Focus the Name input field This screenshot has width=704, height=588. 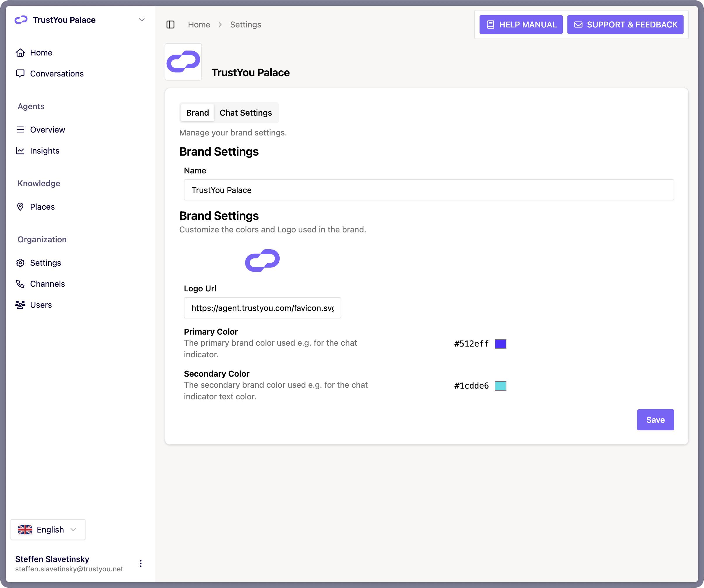(429, 190)
